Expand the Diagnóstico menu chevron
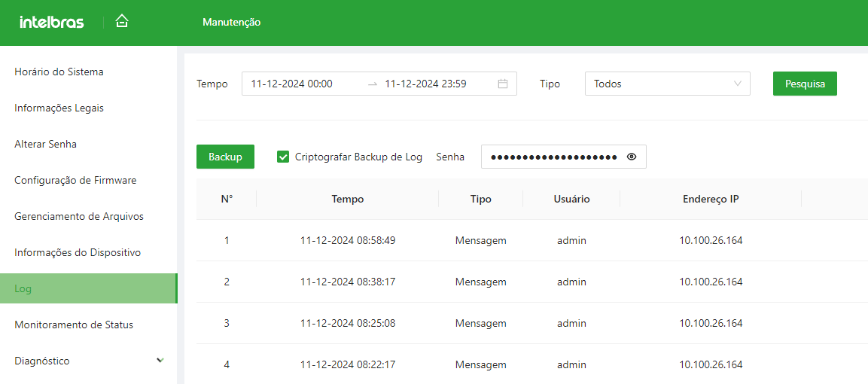 160,361
